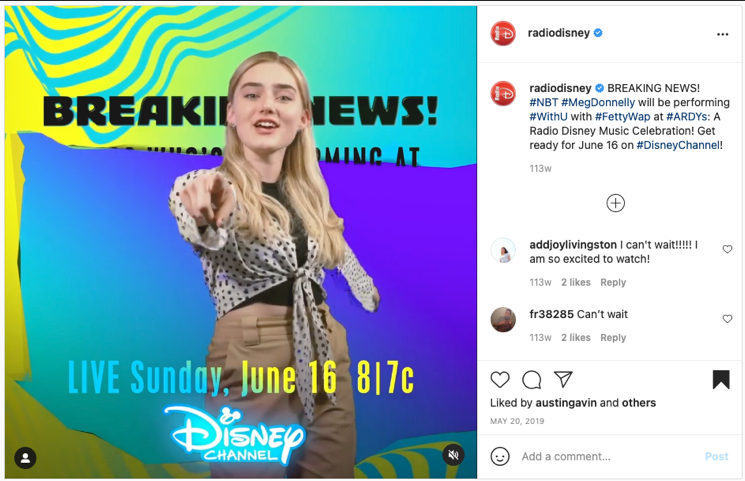Load more comments with plus circle
Image resolution: width=745 pixels, height=481 pixels.
[x=615, y=203]
